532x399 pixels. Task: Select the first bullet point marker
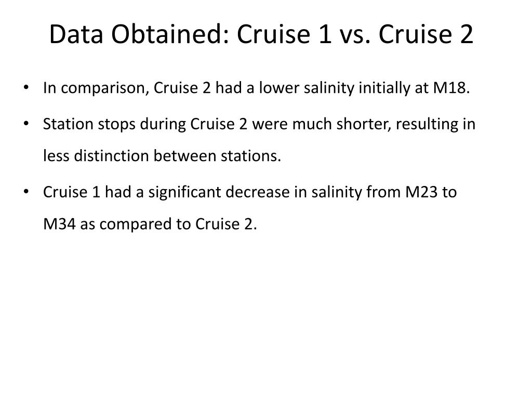point(26,87)
